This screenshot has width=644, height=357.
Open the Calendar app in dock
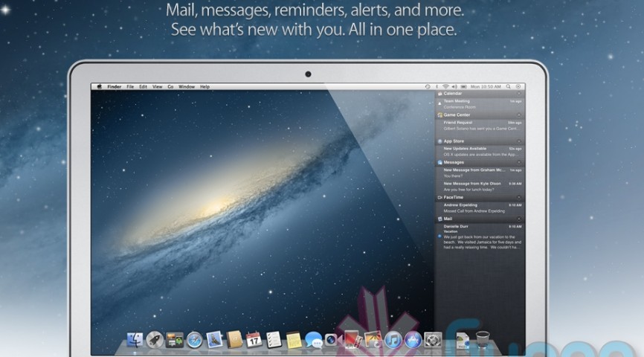point(254,340)
